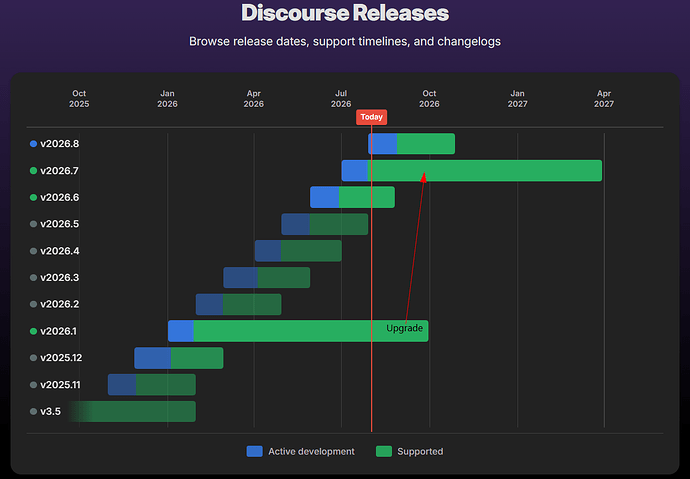Click v2026.2 dimmed blue development bar

209,304
